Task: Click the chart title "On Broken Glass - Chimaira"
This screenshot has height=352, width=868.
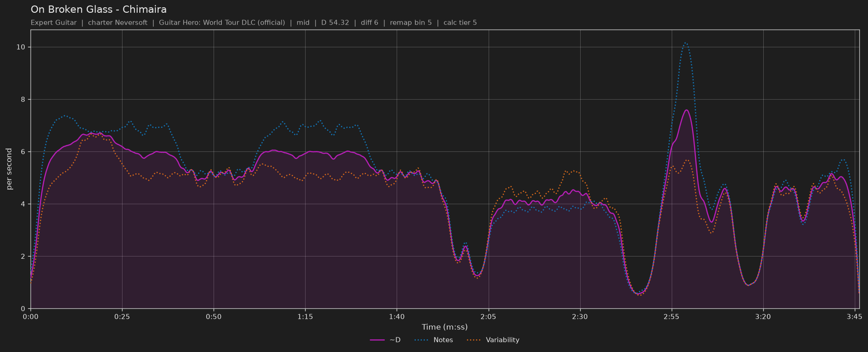Action: 98,10
